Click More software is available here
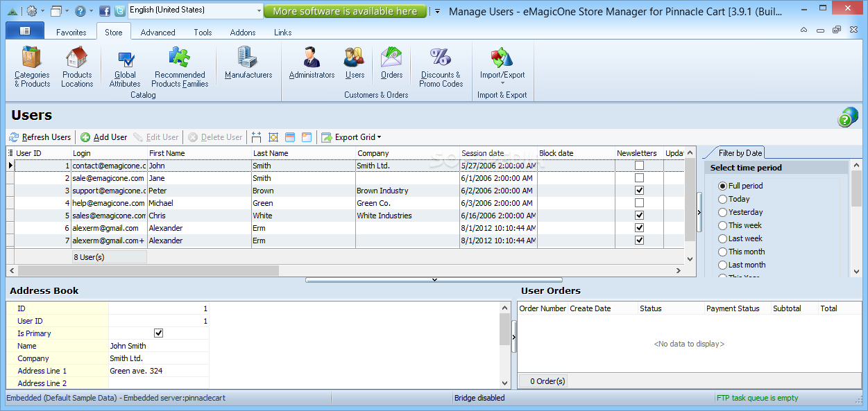This screenshot has width=868, height=411. pos(345,11)
